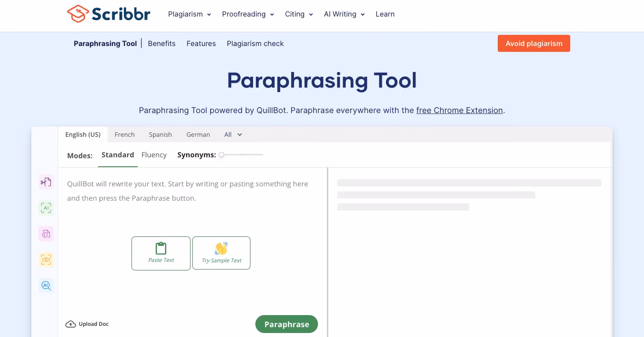The width and height of the screenshot is (644, 337).
Task: Open the free Chrome Extension link
Action: tap(460, 110)
